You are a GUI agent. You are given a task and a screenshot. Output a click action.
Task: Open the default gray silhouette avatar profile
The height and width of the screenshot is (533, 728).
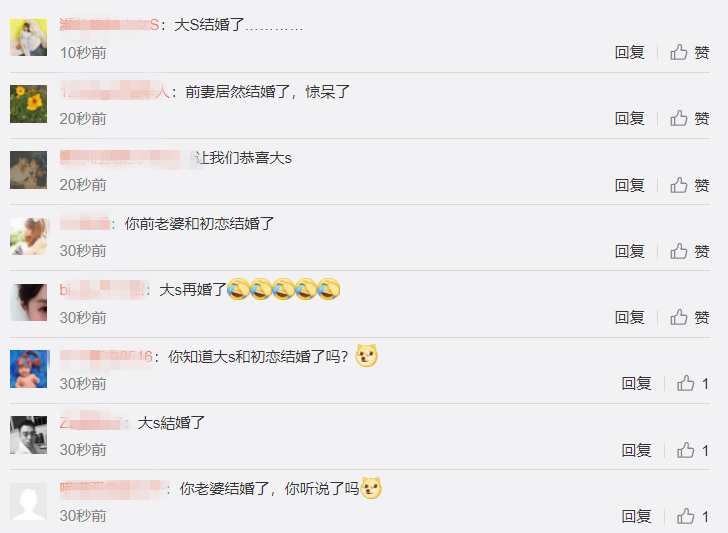coord(28,502)
